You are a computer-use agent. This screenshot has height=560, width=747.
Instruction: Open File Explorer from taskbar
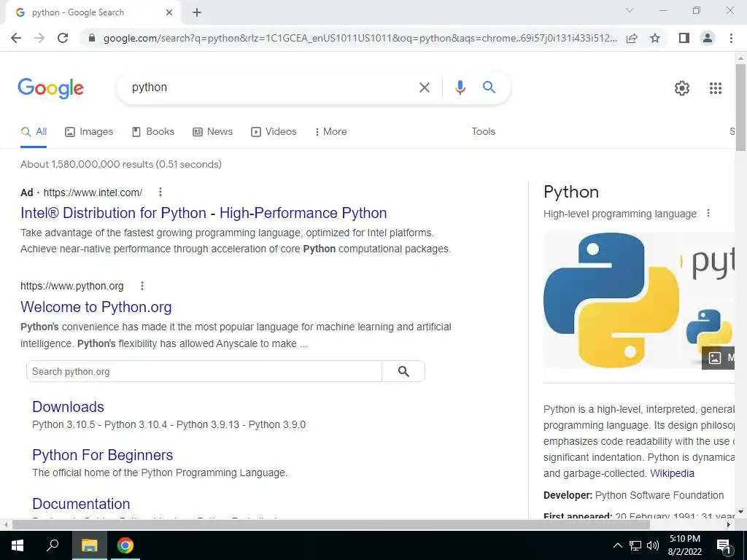(x=90, y=545)
